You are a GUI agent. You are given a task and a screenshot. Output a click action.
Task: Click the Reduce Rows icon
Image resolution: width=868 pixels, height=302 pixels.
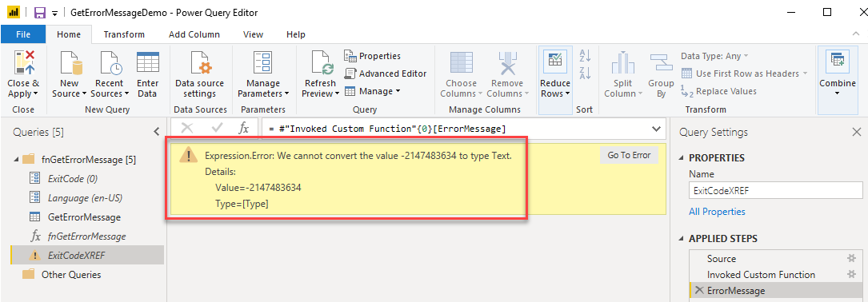point(554,62)
